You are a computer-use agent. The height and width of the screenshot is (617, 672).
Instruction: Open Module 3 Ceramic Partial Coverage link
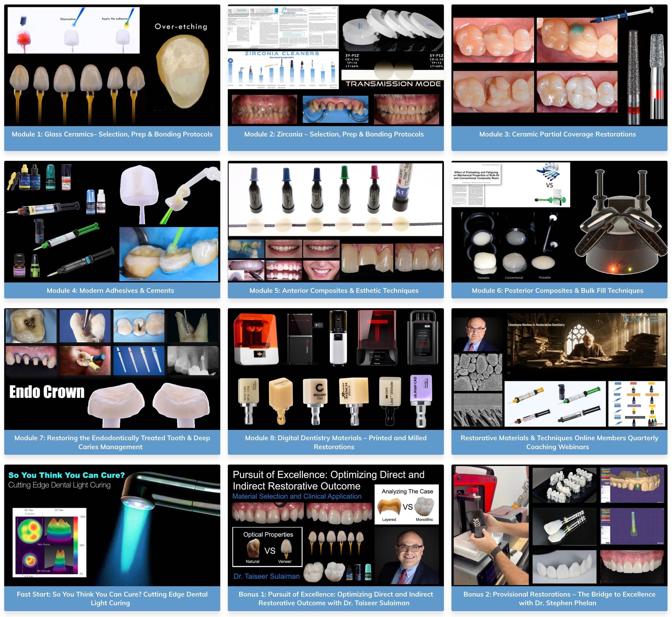tap(558, 134)
